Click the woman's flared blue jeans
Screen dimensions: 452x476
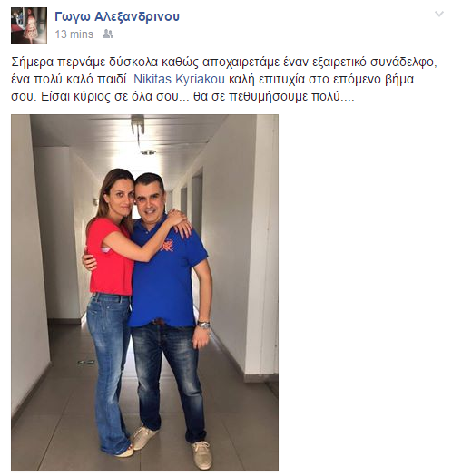pos(109,372)
